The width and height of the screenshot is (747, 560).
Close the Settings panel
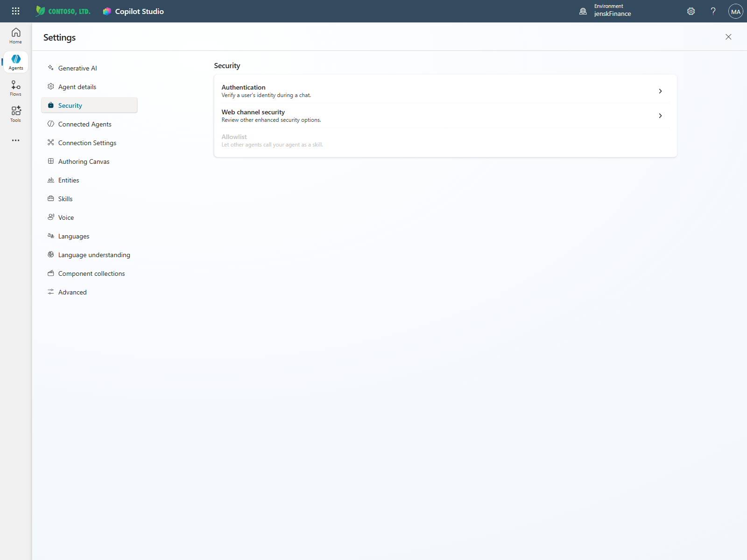(728, 37)
